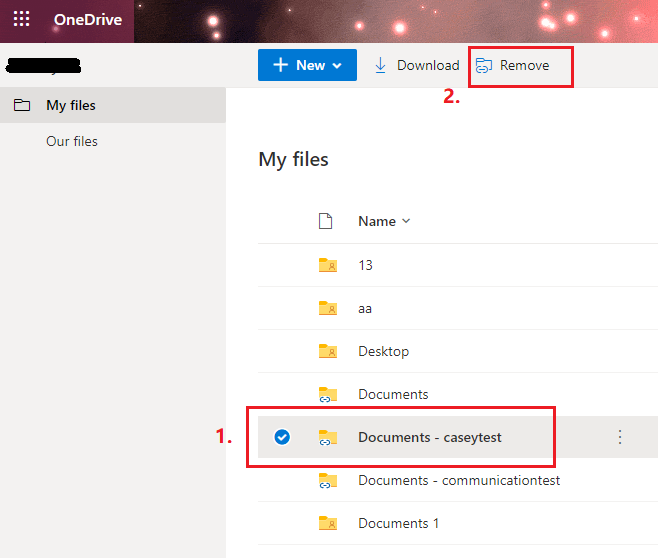Image resolution: width=658 pixels, height=558 pixels.
Task: Click the aa shared folder icon
Action: [328, 308]
